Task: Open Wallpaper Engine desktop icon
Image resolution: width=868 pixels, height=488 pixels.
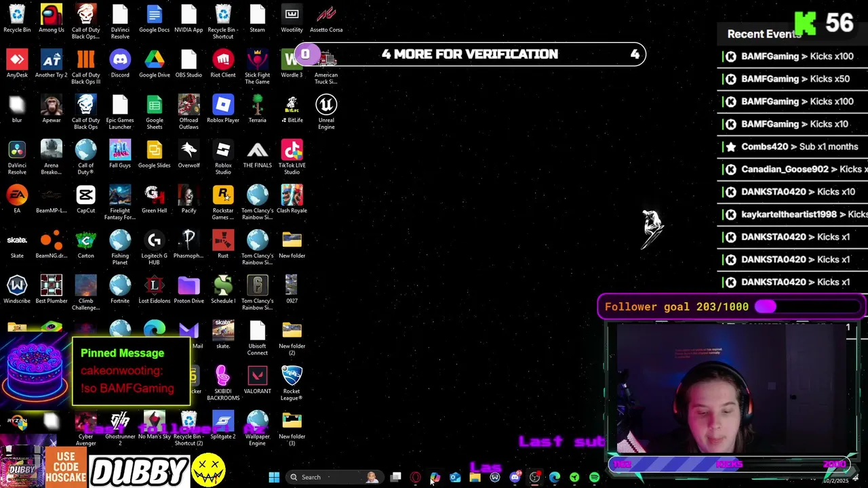Action: click(257, 429)
